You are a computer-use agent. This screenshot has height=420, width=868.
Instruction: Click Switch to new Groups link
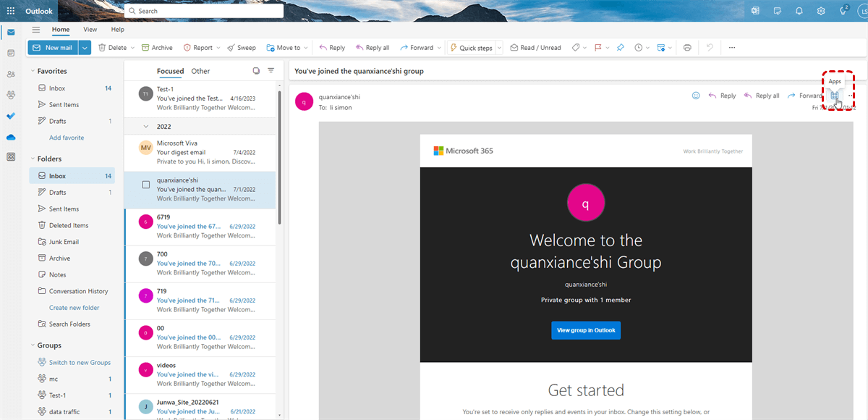[x=73, y=362]
